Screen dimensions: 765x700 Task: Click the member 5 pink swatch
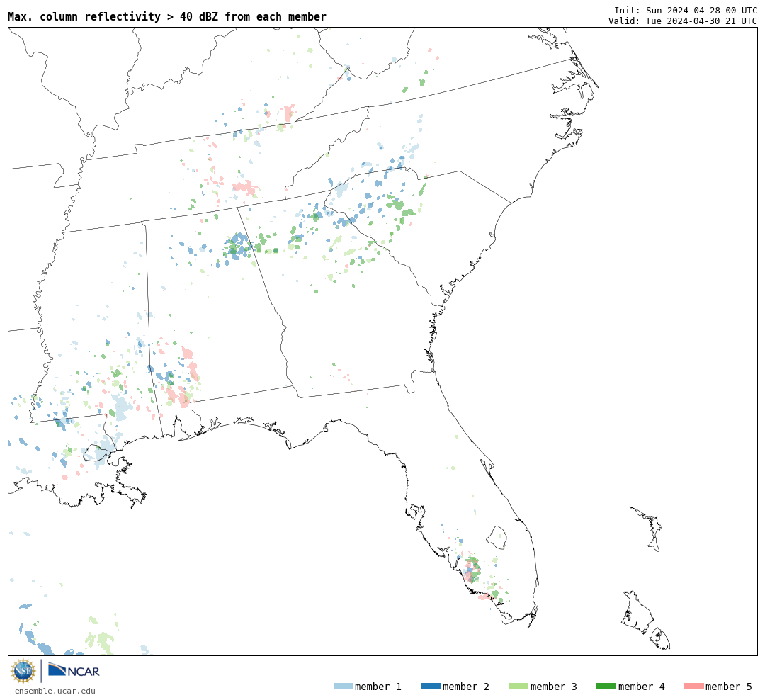pos(693,687)
